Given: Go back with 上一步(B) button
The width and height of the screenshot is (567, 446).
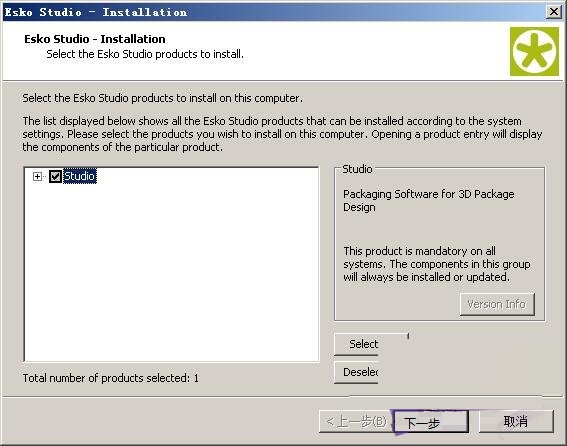Looking at the screenshot, I should coord(356,421).
